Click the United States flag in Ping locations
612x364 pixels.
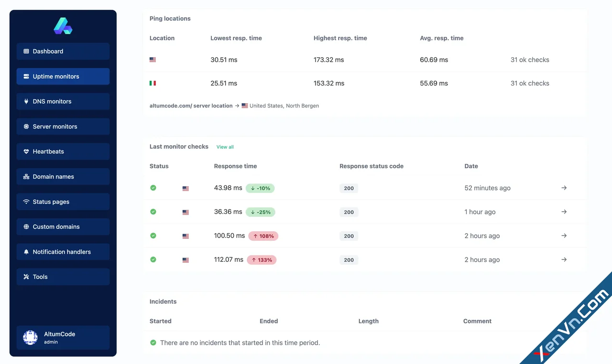[x=153, y=59]
